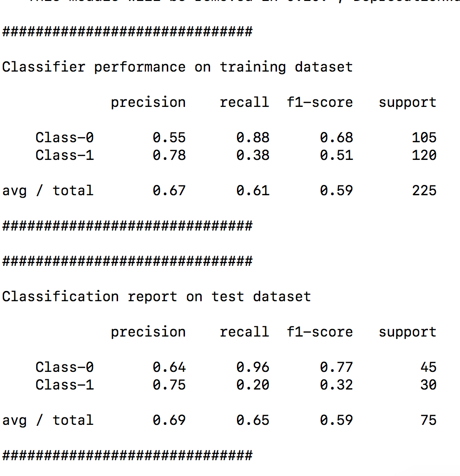Click the "Classifier performance on training dataset" heading
The image size is (460, 476).
(x=177, y=67)
